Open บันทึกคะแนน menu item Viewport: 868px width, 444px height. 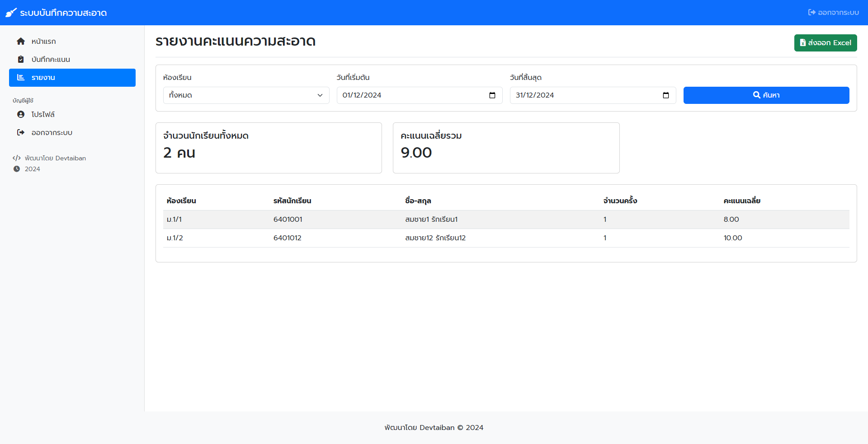pyautogui.click(x=51, y=60)
